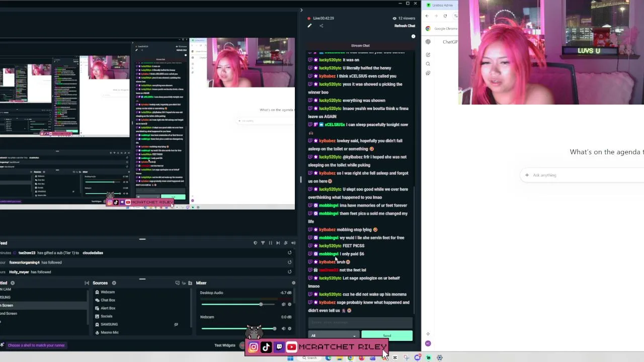644x362 pixels.
Task: Collapse the chat panel chevron
Action: (x=301, y=10)
